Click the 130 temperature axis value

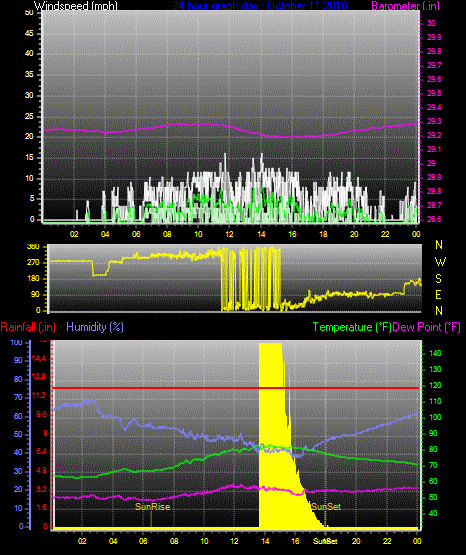pos(435,369)
